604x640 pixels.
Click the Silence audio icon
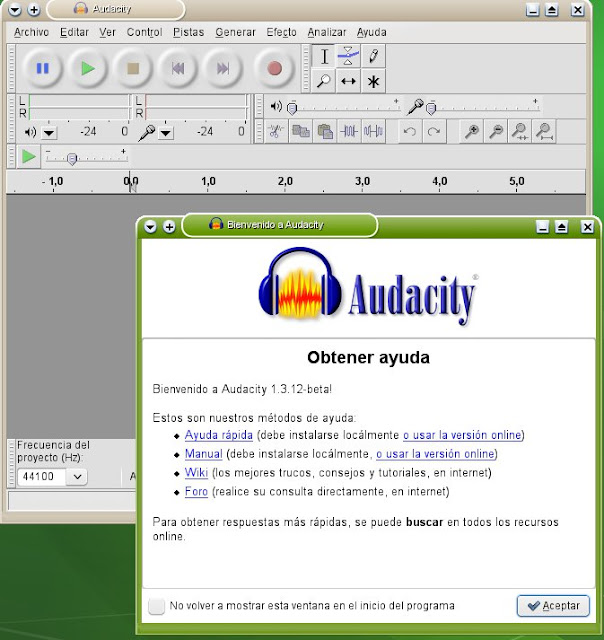coord(373,131)
